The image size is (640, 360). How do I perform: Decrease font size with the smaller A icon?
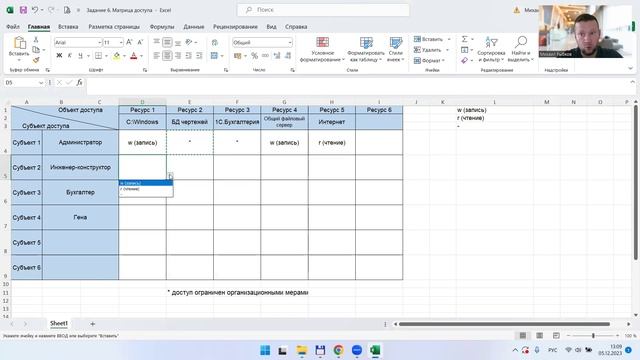point(140,42)
